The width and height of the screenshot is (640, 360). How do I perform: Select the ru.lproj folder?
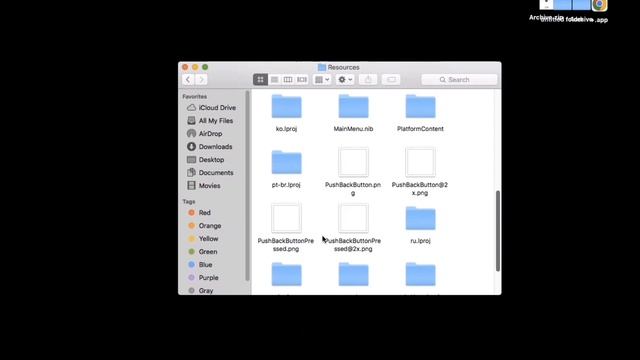tap(420, 219)
